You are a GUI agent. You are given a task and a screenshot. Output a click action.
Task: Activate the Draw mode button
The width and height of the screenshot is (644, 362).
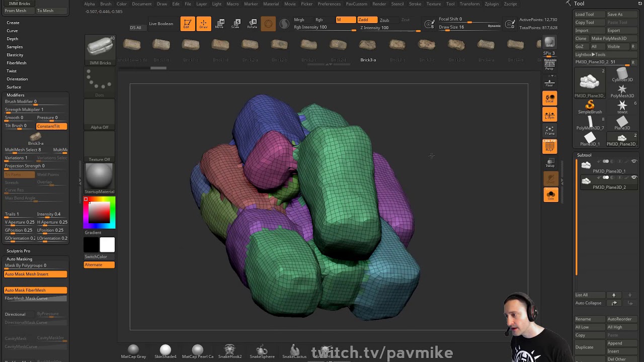coord(203,24)
